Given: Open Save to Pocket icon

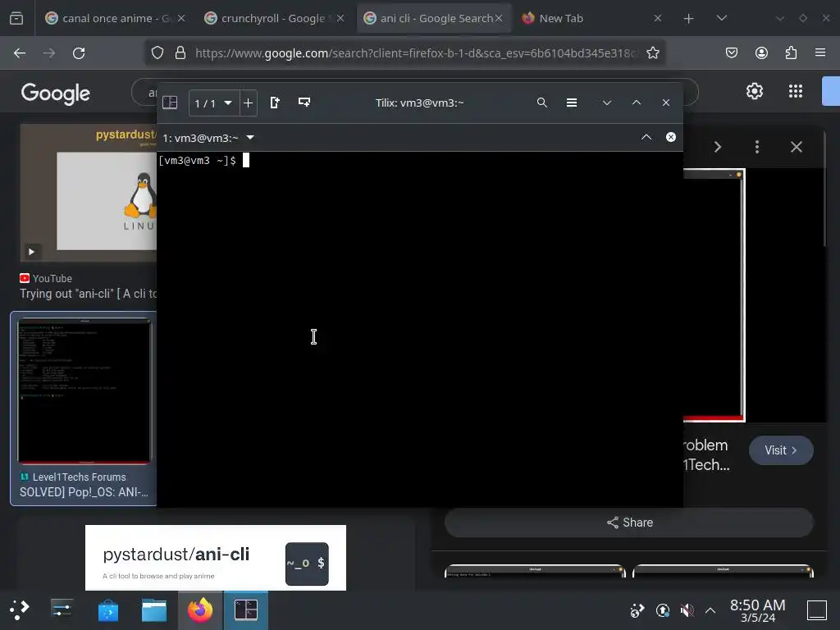Looking at the screenshot, I should point(732,52).
